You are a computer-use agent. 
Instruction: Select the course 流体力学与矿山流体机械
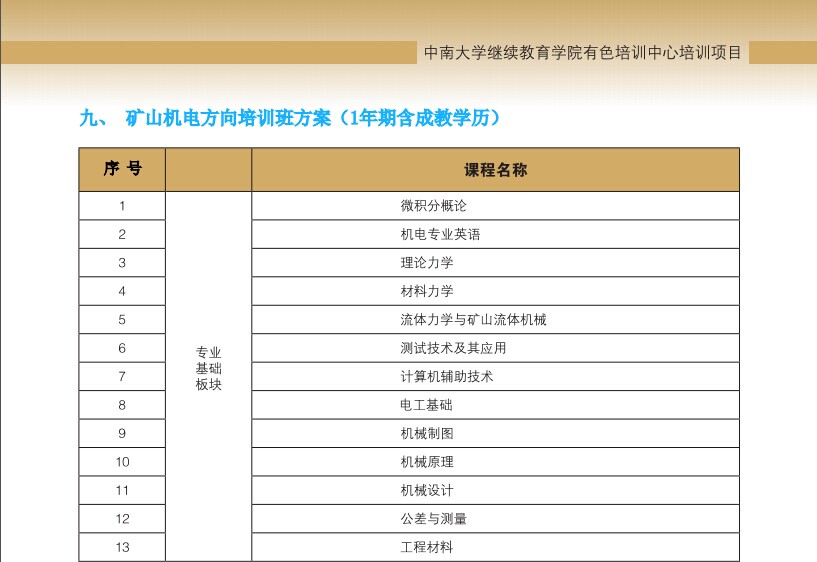(x=473, y=319)
